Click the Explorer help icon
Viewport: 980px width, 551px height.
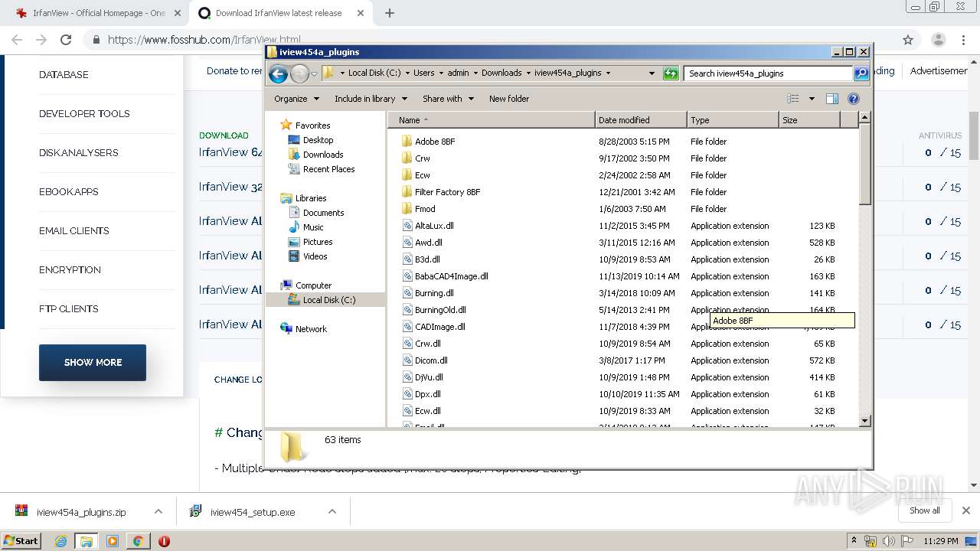click(x=854, y=99)
